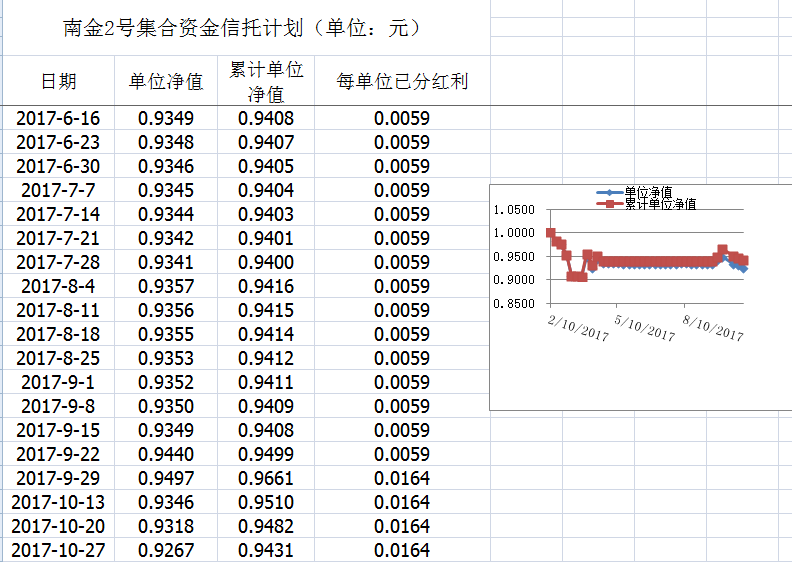Click the 累计单位净值 legend entry in chart
792x562 pixels.
[659, 203]
